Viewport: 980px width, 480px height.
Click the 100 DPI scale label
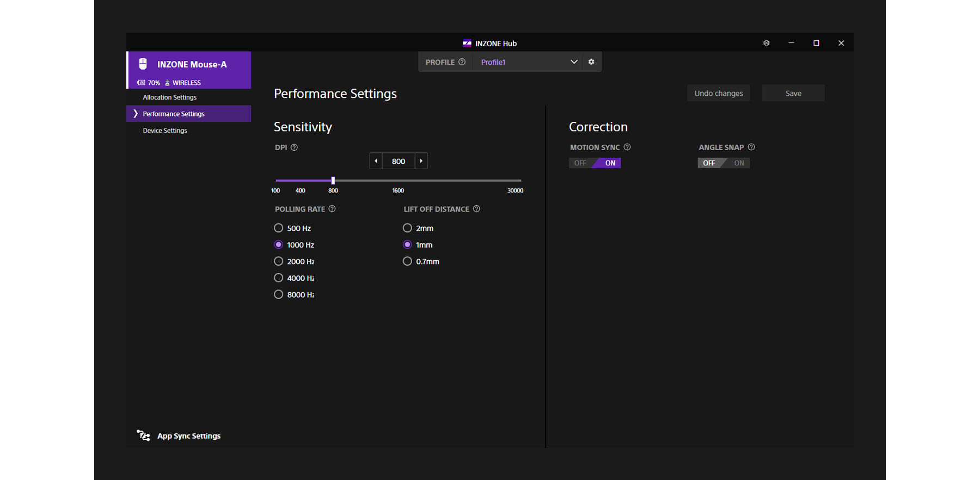click(275, 190)
